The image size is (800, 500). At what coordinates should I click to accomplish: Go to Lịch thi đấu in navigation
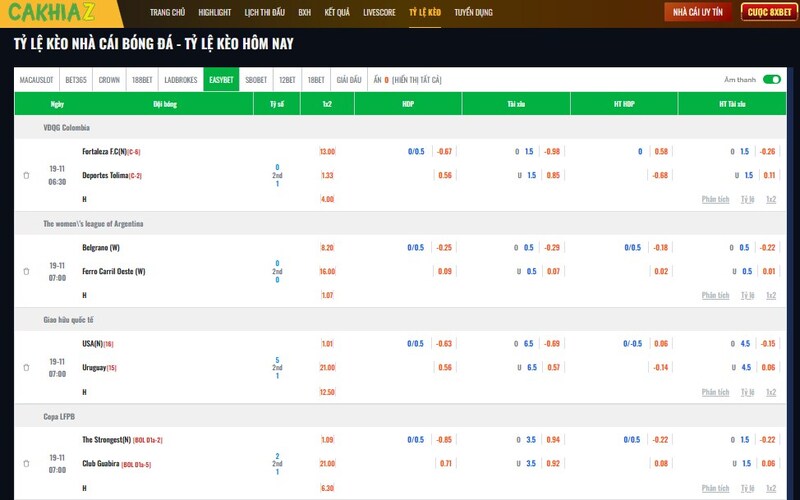click(x=264, y=13)
